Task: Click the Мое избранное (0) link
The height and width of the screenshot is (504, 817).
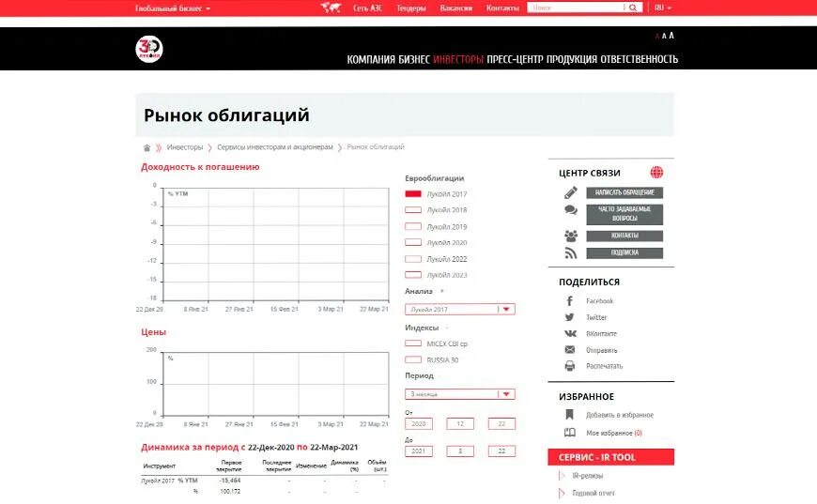Action: pos(614,433)
